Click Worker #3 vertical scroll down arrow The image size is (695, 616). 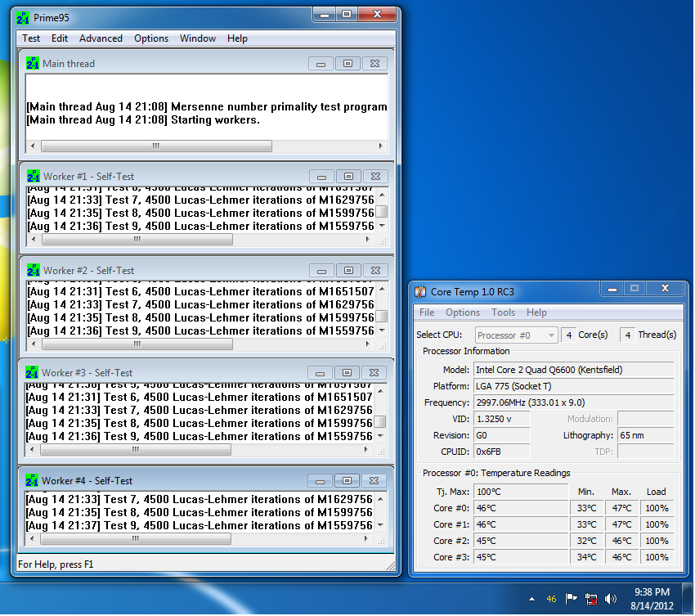point(380,436)
